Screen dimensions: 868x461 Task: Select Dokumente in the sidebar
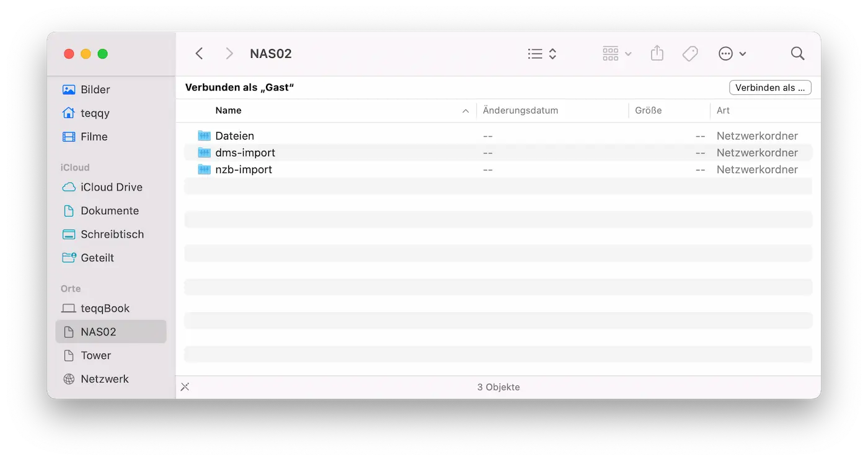point(110,210)
